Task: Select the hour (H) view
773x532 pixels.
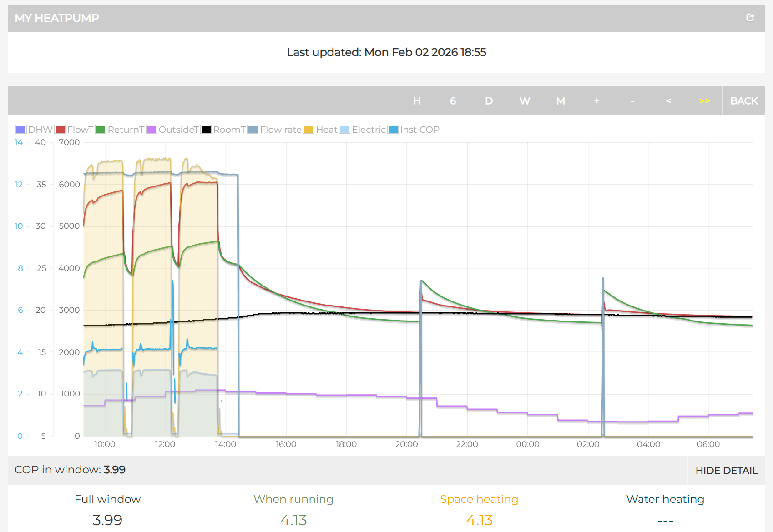Action: [x=417, y=101]
